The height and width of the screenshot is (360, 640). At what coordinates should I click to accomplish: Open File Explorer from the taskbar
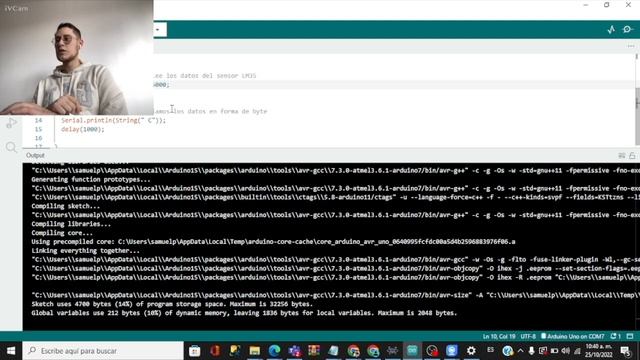[x=255, y=351]
